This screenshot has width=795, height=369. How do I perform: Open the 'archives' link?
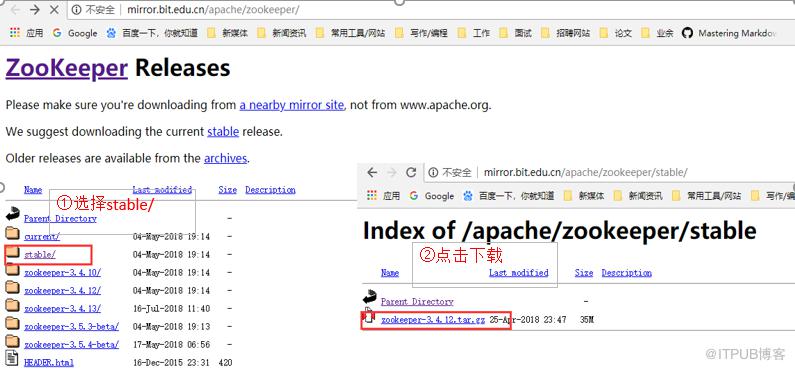click(225, 158)
